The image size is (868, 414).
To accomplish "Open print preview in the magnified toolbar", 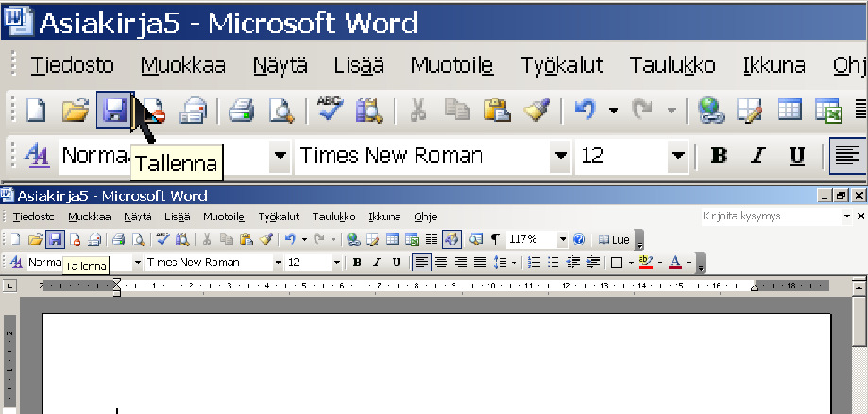I will pos(281,110).
